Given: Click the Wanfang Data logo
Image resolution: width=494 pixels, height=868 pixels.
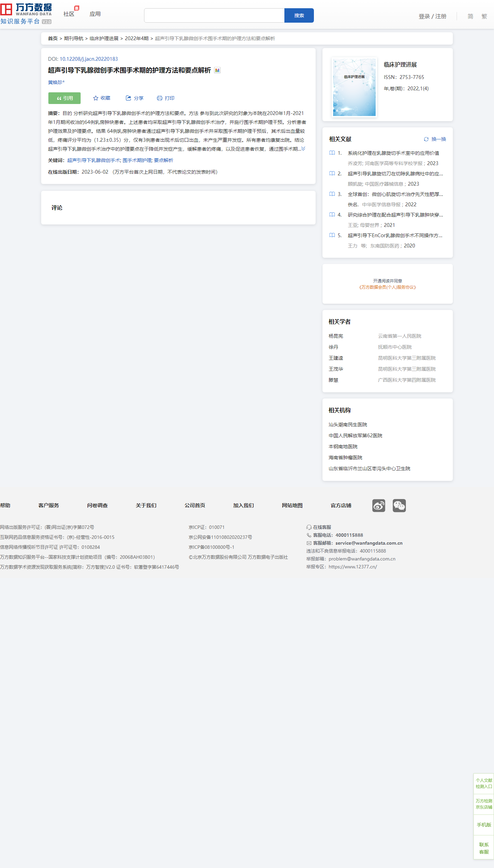Looking at the screenshot, I should click(x=26, y=14).
